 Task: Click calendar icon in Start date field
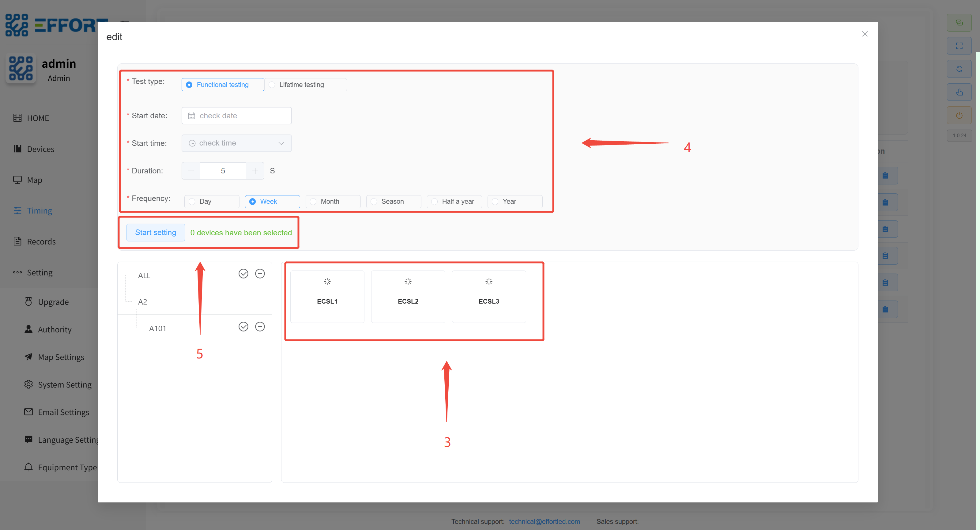191,116
